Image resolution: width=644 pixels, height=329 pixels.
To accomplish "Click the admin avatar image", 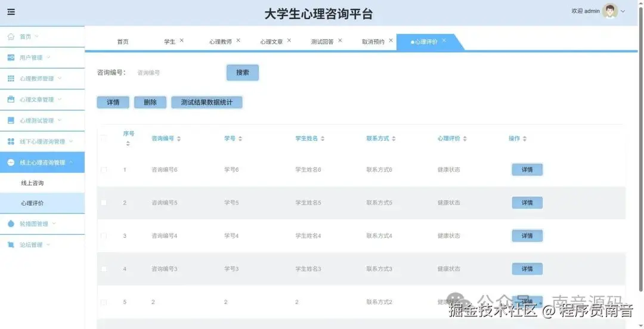I will tap(610, 11).
